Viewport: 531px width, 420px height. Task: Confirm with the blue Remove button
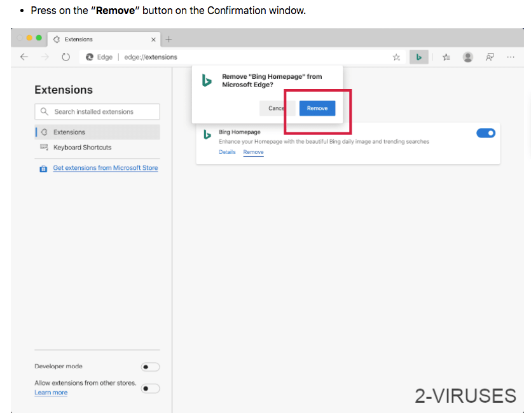[x=317, y=108]
